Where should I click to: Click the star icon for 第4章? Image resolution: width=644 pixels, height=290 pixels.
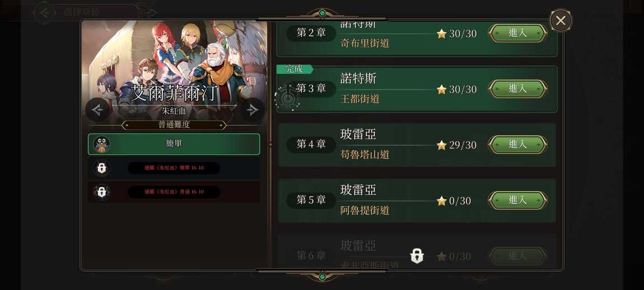point(441,145)
